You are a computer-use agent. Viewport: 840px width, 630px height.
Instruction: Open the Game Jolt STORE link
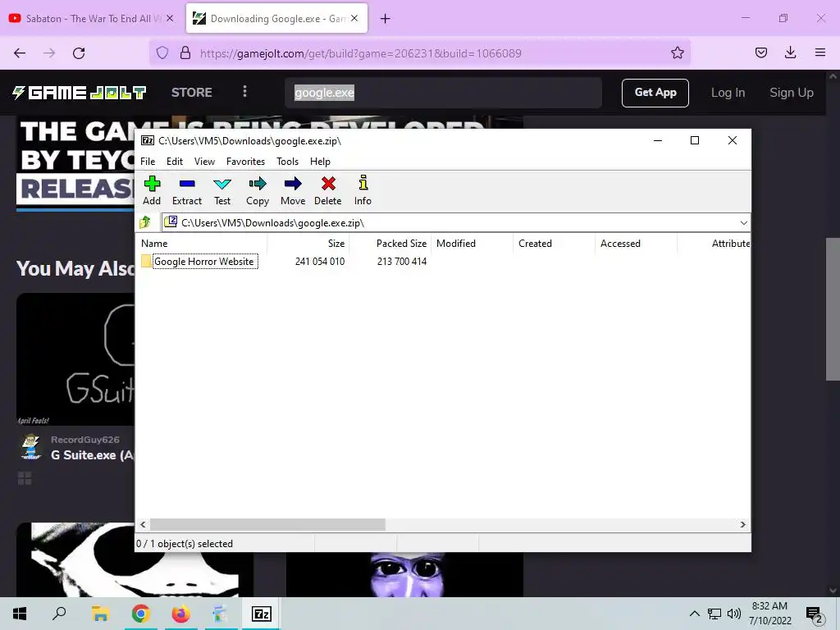[x=192, y=93]
